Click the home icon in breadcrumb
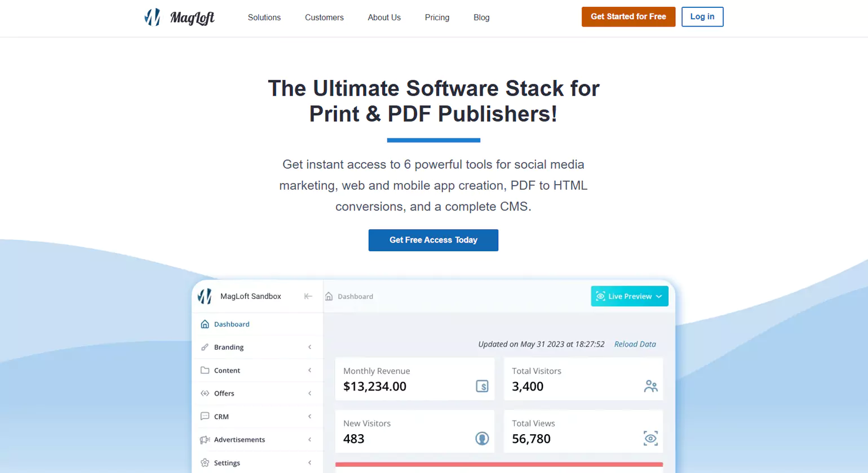The height and width of the screenshot is (473, 868). [329, 296]
